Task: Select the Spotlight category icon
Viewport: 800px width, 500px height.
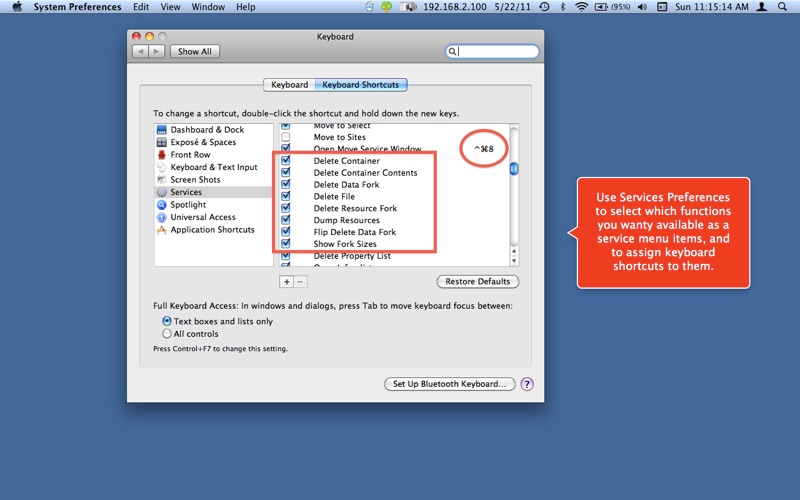Action: tap(161, 205)
